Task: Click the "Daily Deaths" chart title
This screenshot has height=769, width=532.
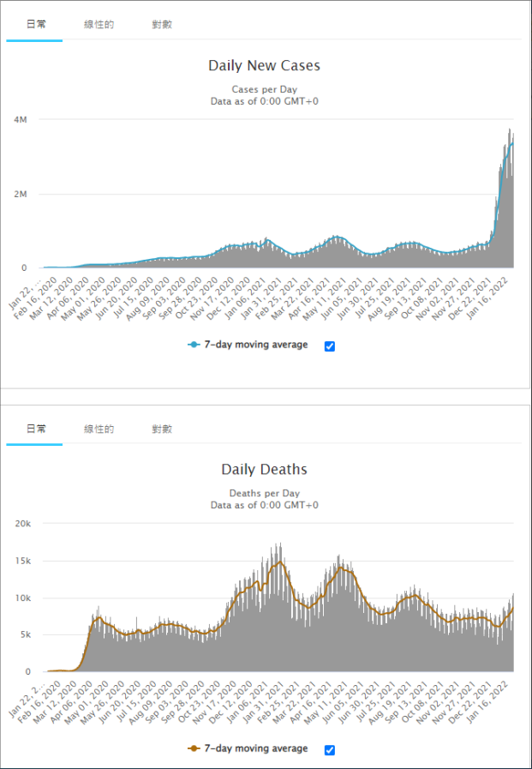Action: click(264, 470)
